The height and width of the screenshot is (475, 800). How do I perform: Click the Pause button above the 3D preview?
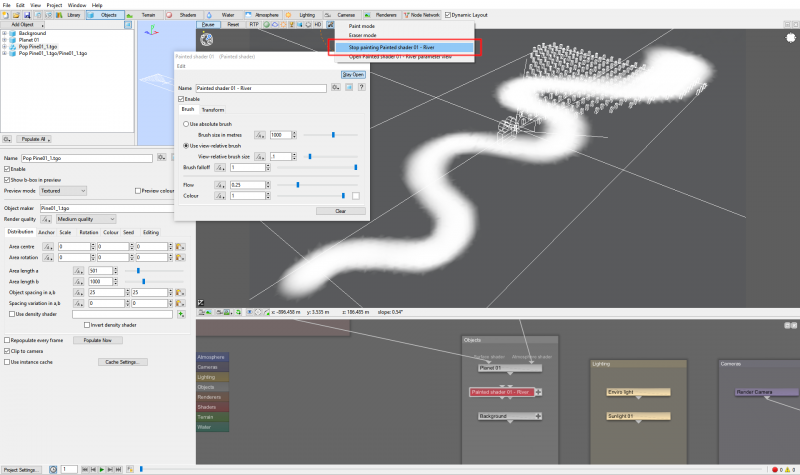pyautogui.click(x=208, y=24)
